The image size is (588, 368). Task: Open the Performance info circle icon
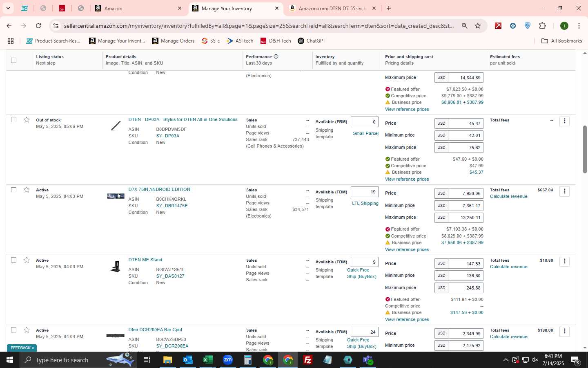pyautogui.click(x=276, y=56)
